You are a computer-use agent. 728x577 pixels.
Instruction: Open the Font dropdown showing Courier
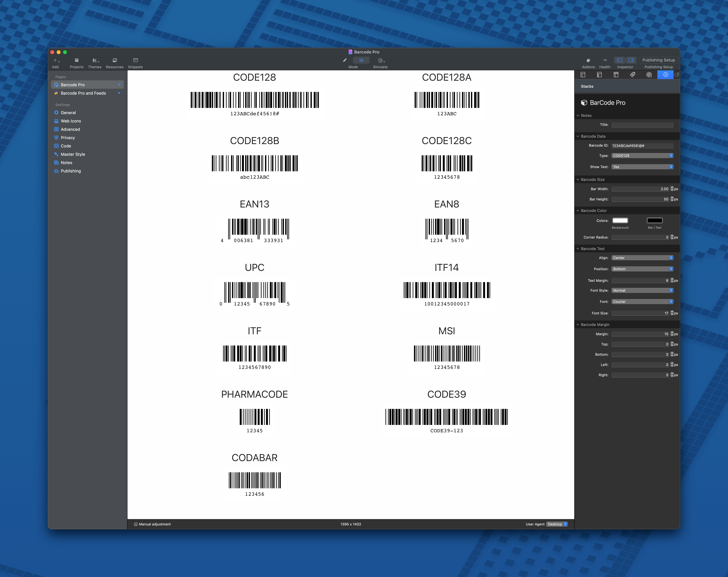(642, 301)
